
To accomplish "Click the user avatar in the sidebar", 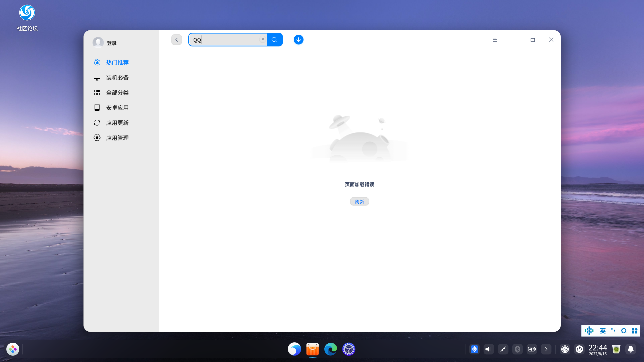I will tap(98, 42).
